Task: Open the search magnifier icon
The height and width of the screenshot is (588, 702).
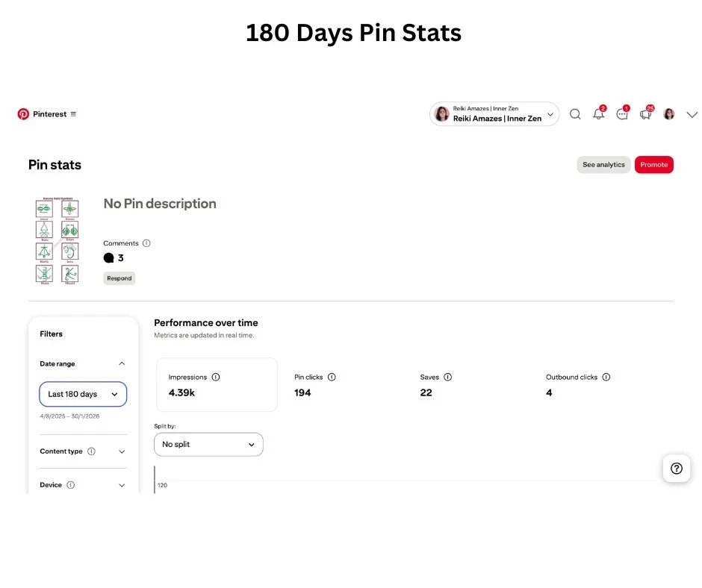Action: pyautogui.click(x=575, y=114)
